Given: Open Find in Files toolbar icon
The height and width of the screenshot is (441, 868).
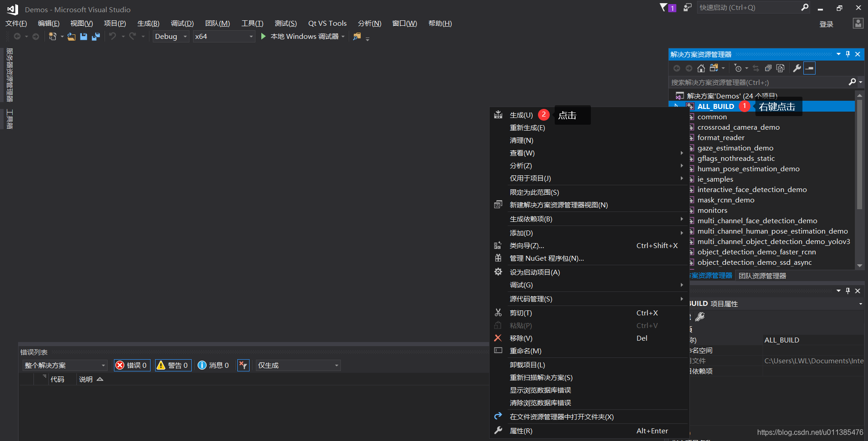Looking at the screenshot, I should coord(357,36).
